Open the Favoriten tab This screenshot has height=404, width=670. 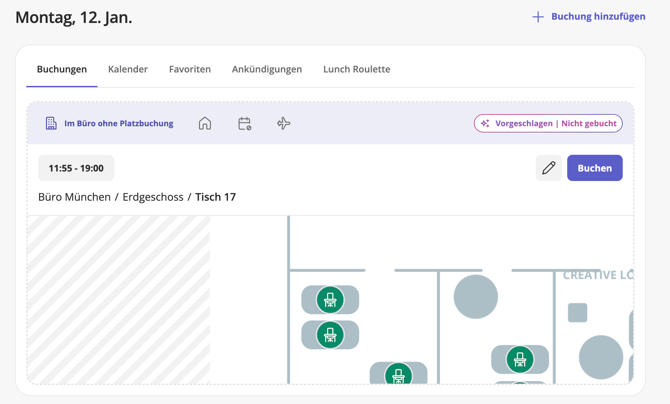tap(190, 69)
